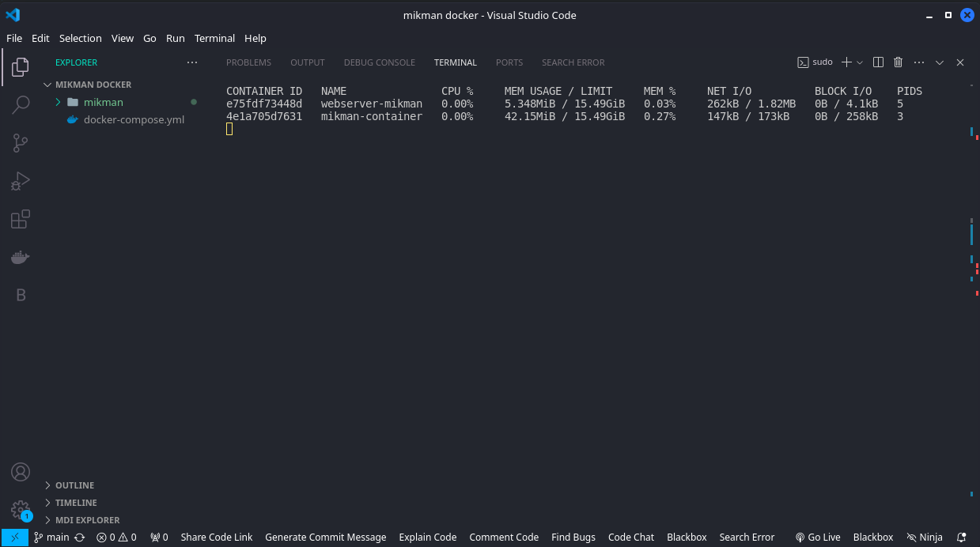Open the Explorer view in activity bar
The height and width of the screenshot is (547, 980).
21,67
